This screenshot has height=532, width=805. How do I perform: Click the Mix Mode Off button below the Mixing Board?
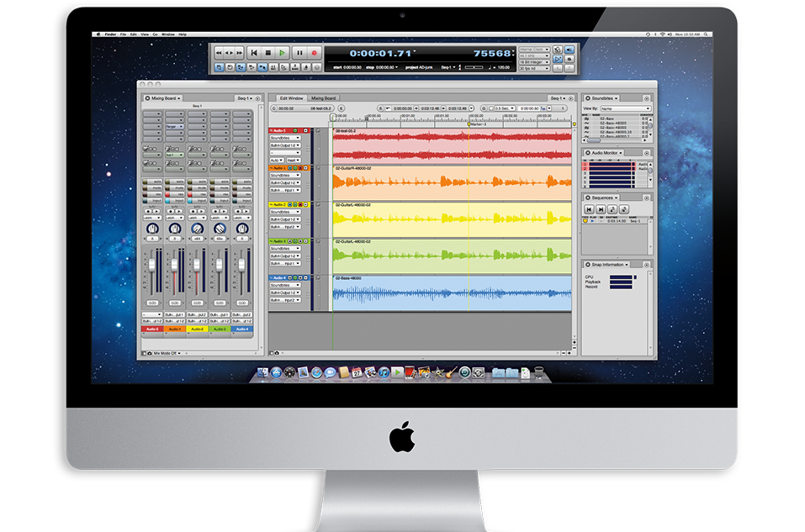pos(166,353)
